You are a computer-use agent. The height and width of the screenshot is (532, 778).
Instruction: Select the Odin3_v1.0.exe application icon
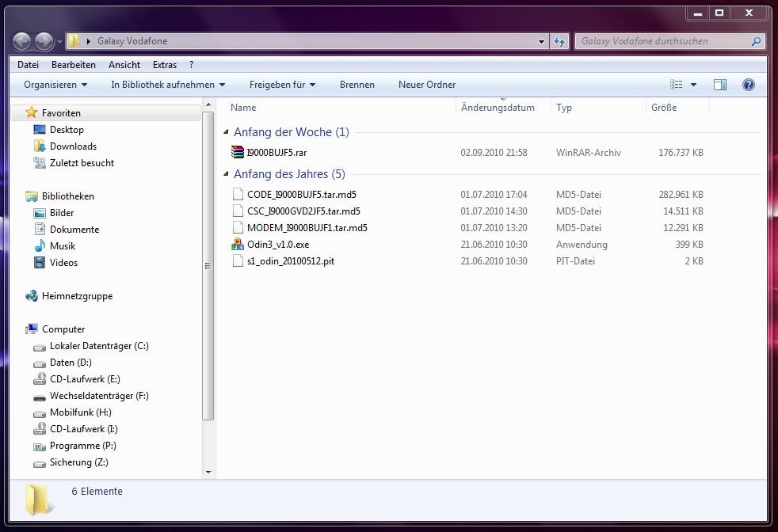[238, 244]
